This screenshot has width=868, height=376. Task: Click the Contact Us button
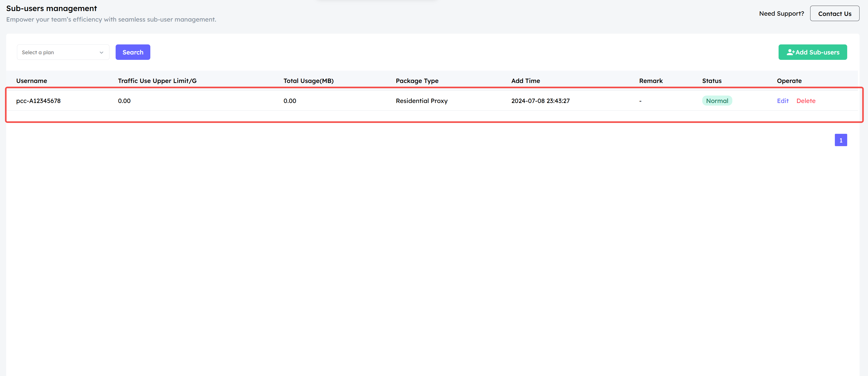pos(835,13)
